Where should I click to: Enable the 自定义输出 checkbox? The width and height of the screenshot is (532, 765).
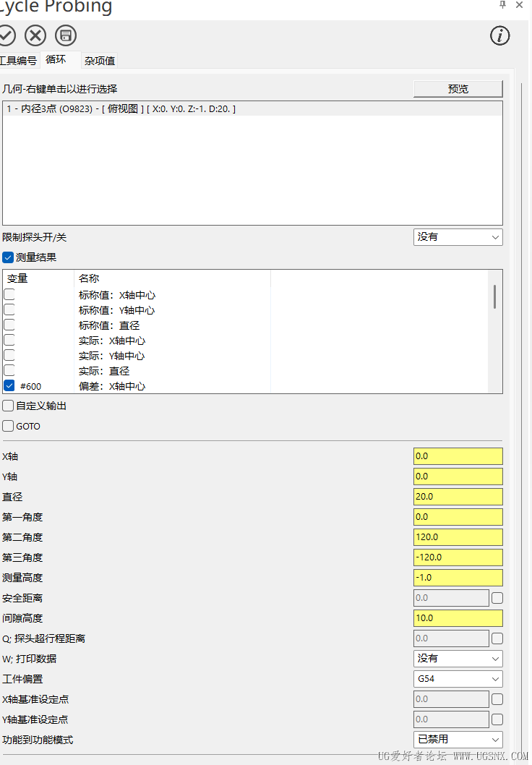tap(8, 406)
